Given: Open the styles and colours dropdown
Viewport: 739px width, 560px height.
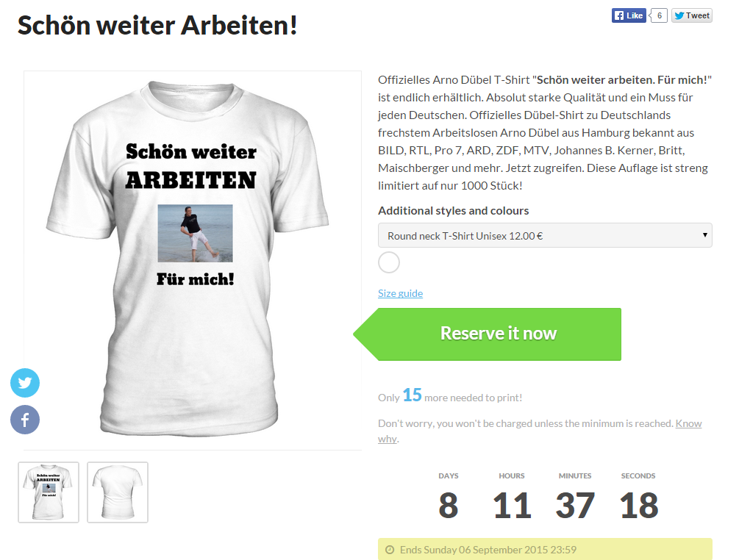Looking at the screenshot, I should click(x=545, y=235).
